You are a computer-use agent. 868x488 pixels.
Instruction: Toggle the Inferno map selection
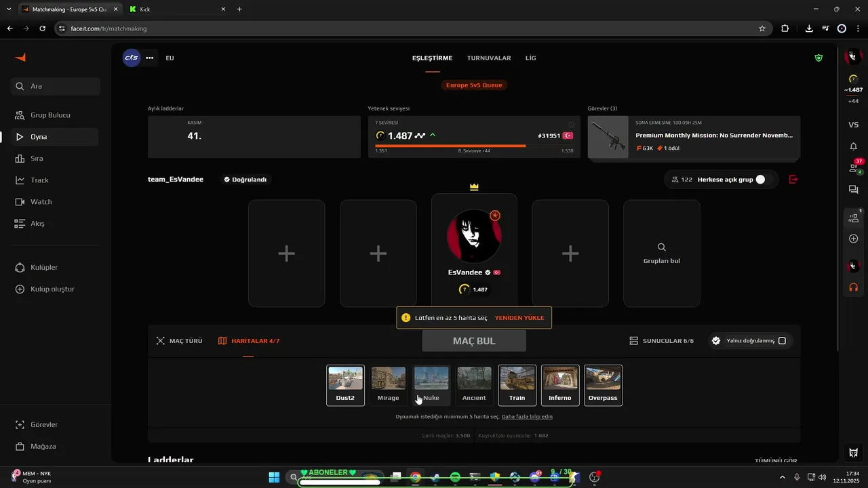(560, 385)
